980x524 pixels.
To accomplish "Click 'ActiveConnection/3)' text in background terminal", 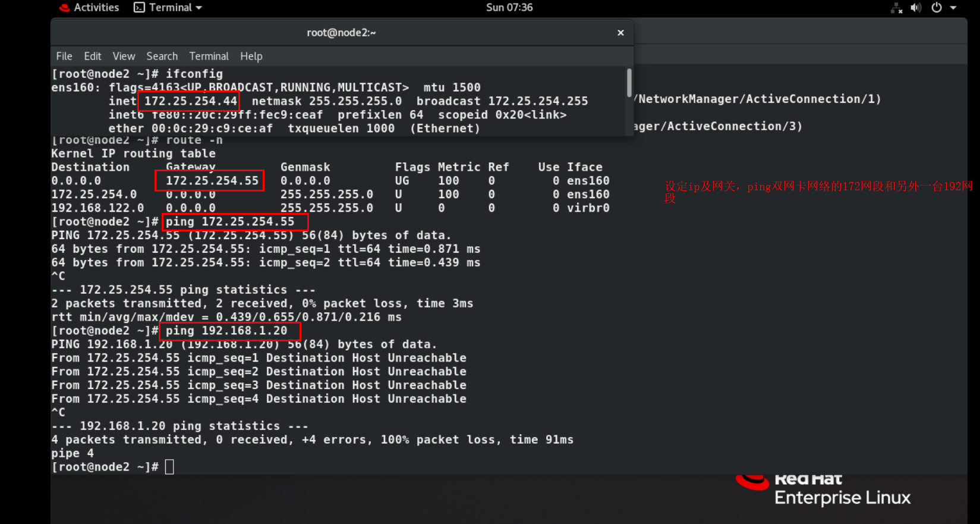I will (735, 126).
